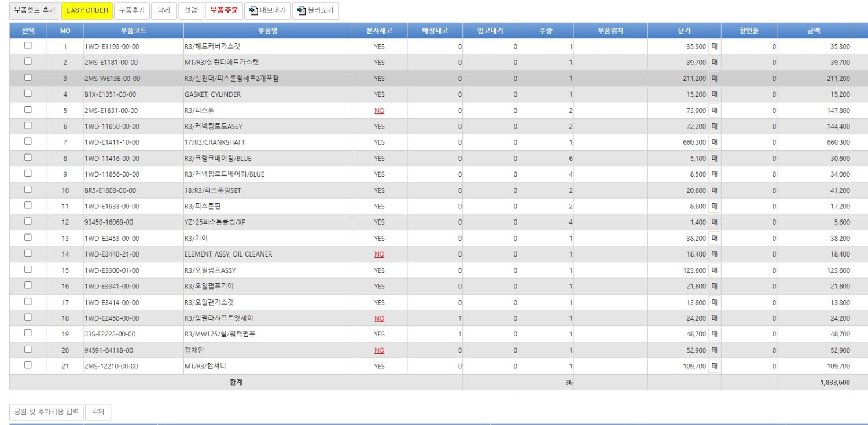
Task: Tick the checkbox for row 21 텐셔너
Action: 28,365
